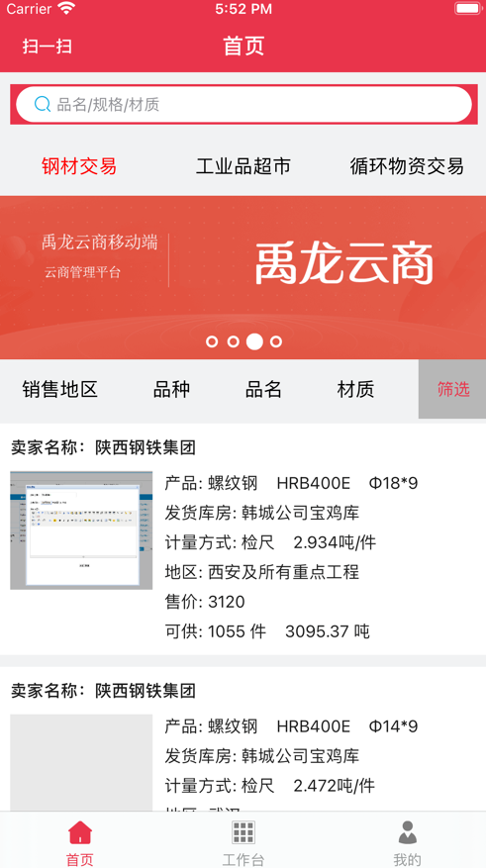Open placeholder image for Φ14*9 listing

click(x=81, y=762)
